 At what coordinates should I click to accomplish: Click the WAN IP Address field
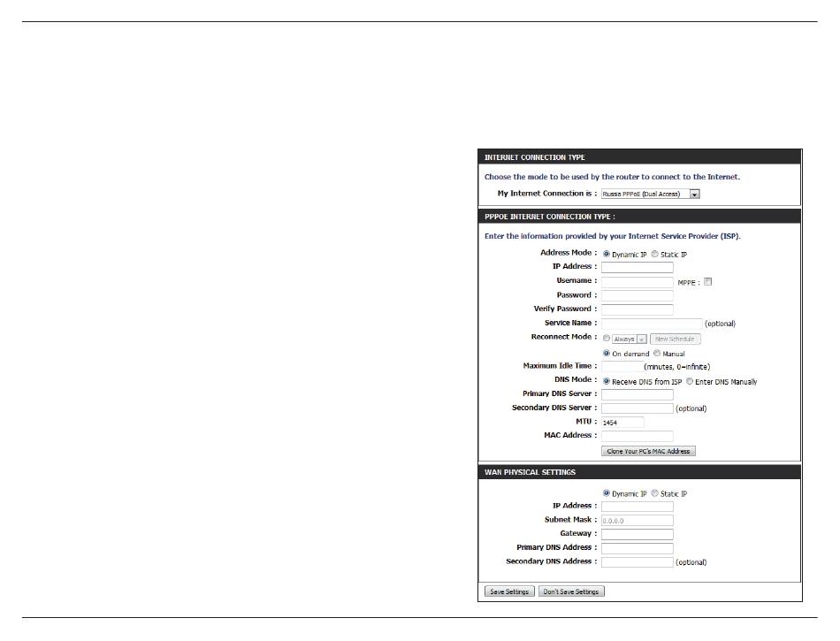pyautogui.click(x=637, y=507)
